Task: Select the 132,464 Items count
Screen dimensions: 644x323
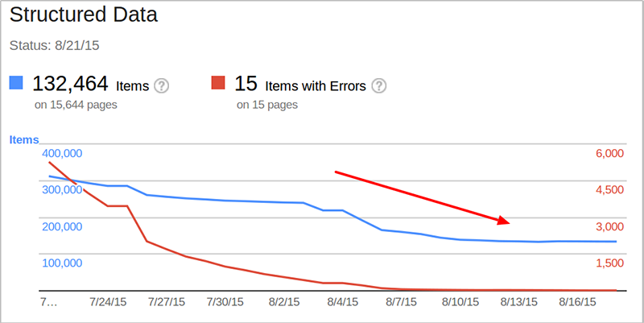Action: 90,84
